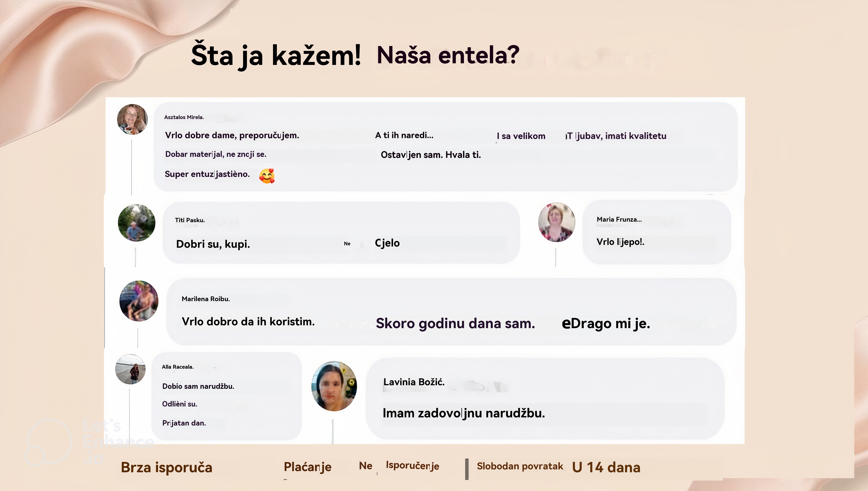This screenshot has height=491, width=868.
Task: Click the 'Ne' footer text before 'Isporučenje'
Action: coord(366,466)
